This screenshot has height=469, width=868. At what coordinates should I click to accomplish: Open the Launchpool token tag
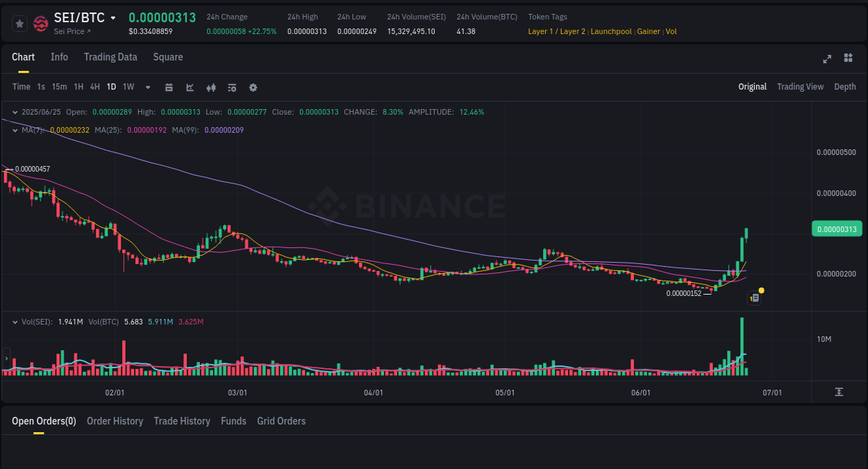pos(611,31)
